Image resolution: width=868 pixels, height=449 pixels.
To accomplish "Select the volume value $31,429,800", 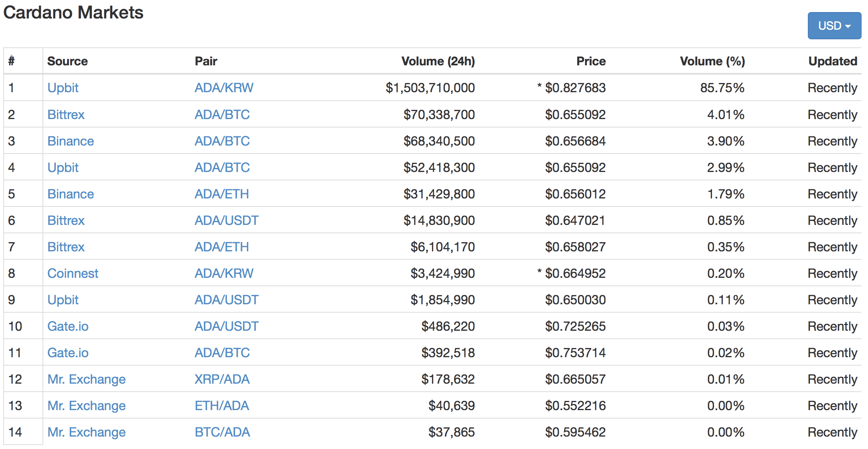I will pos(439,194).
